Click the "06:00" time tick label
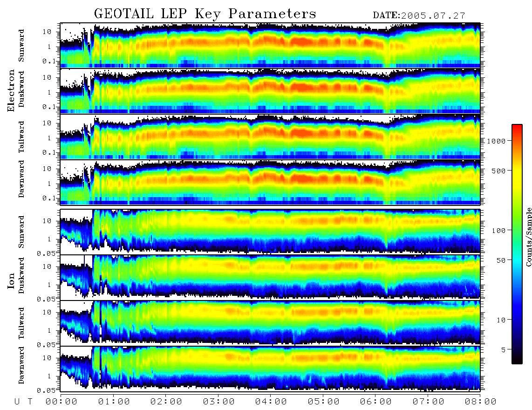 (376, 402)
